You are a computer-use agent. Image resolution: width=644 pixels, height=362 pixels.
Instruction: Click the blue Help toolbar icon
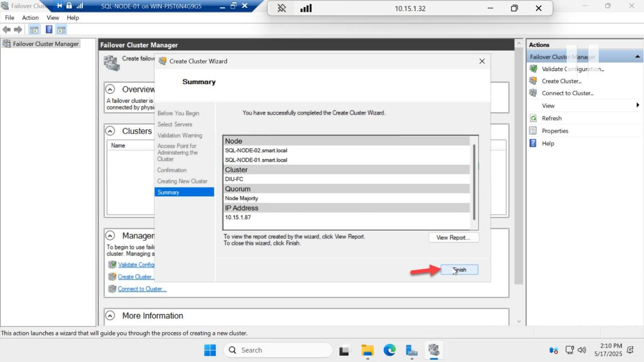click(49, 30)
